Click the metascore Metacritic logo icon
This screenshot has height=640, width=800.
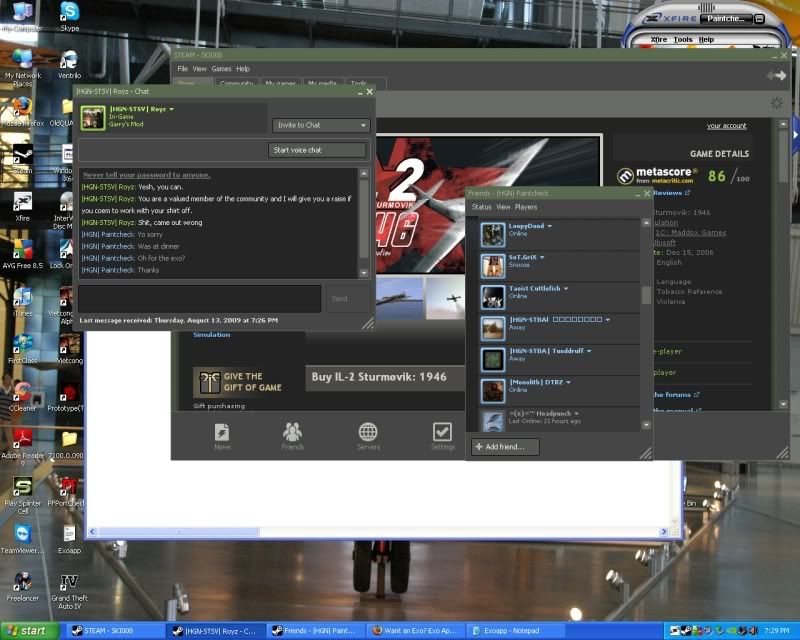click(625, 176)
